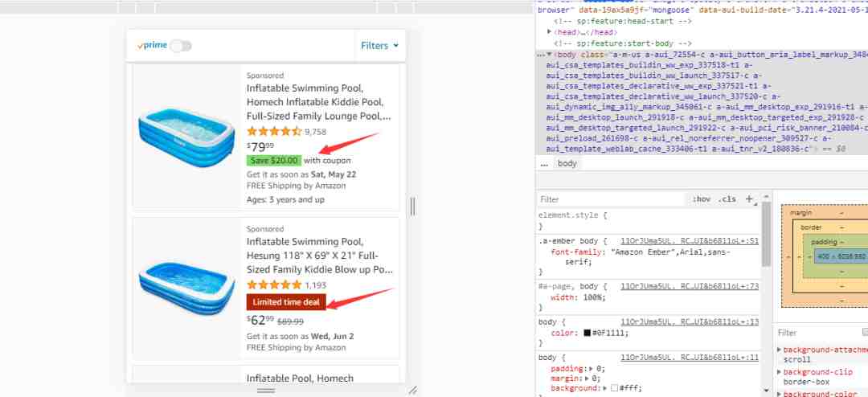Click the breadcrumb ellipsis before body
This screenshot has height=397, width=868.
tap(543, 164)
